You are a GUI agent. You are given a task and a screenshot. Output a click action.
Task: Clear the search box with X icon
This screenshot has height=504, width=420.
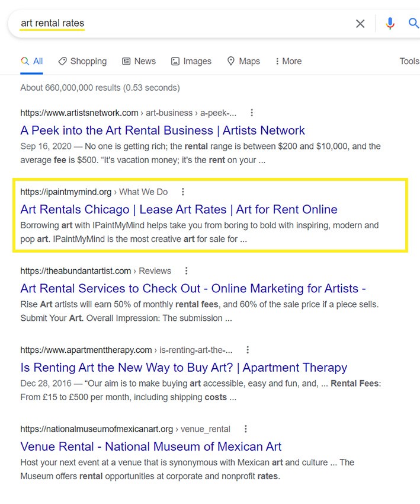click(x=360, y=24)
